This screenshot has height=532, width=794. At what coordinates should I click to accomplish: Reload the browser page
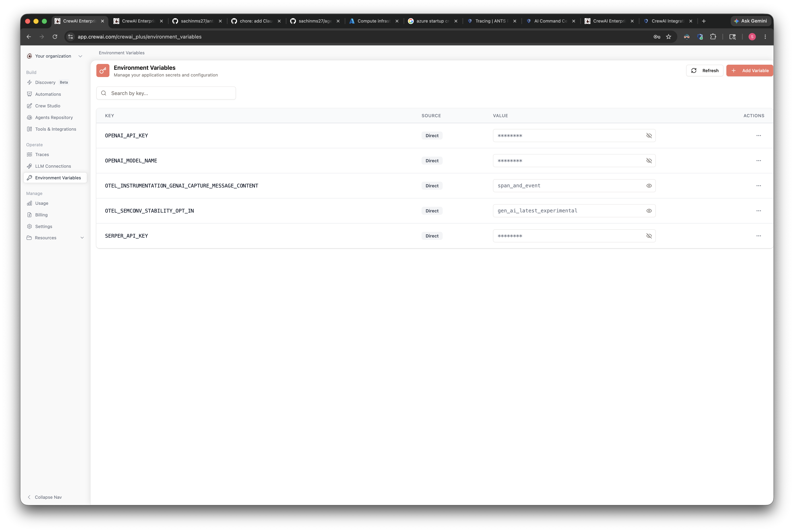coord(55,37)
